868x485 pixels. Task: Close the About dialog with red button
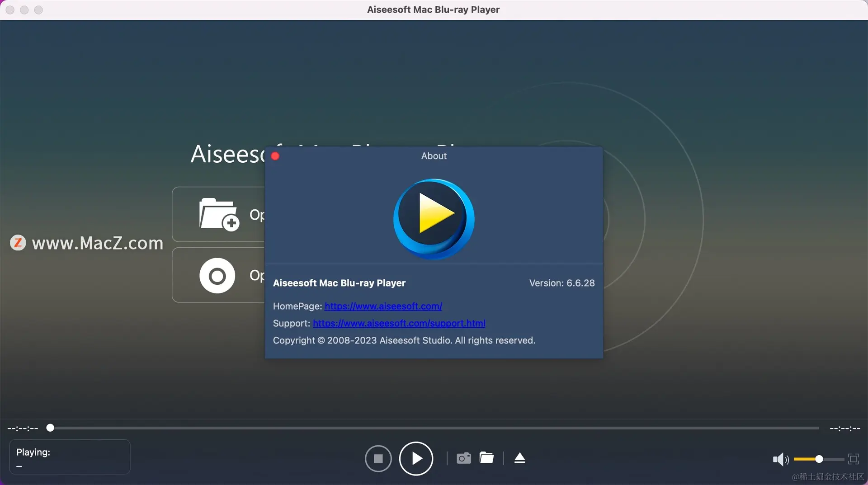click(275, 156)
